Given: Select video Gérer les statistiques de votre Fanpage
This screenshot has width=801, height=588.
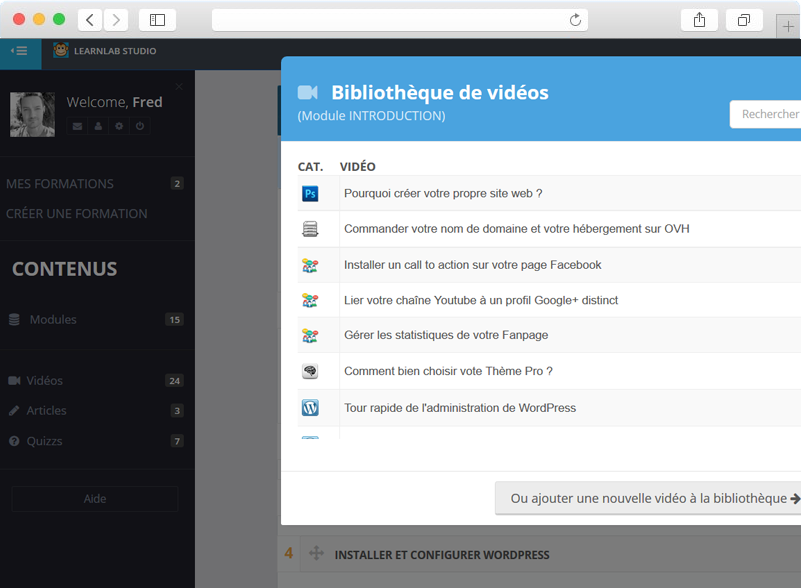Looking at the screenshot, I should click(x=446, y=335).
